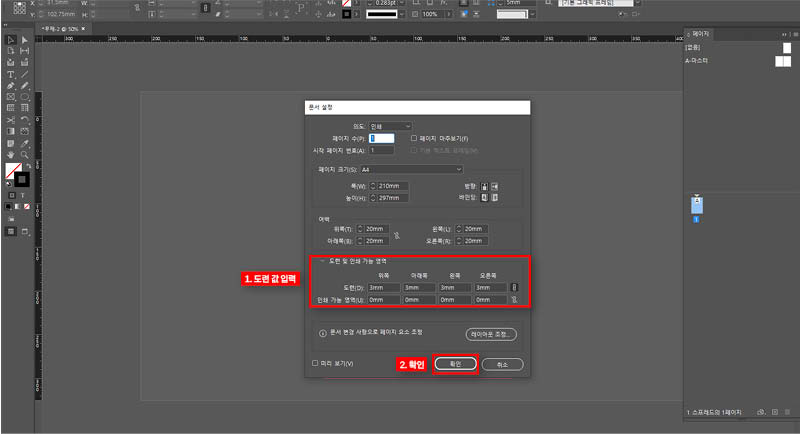Swap fill and stroke arrow icon
This screenshot has width=800, height=434.
28,166
